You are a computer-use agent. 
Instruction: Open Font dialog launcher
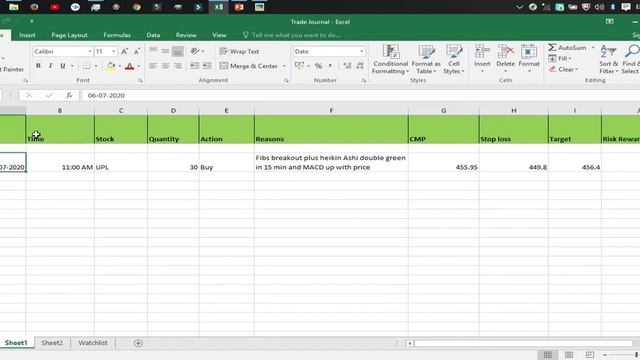pyautogui.click(x=140, y=80)
